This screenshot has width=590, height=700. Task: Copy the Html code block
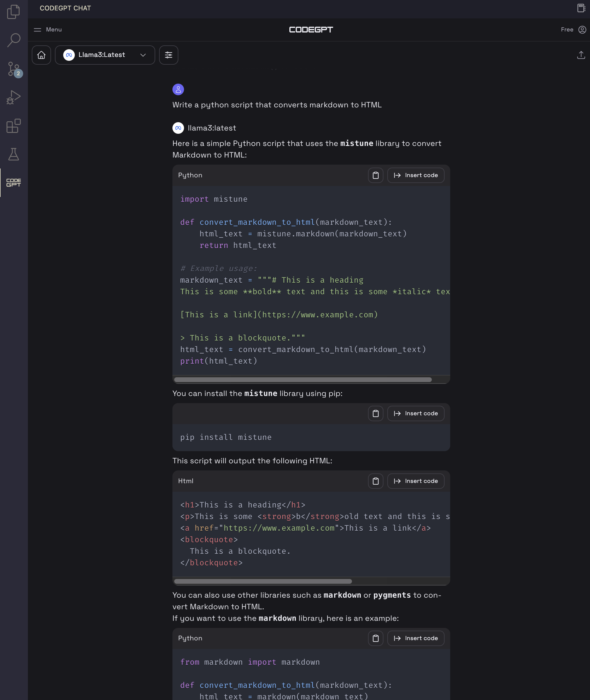pyautogui.click(x=376, y=481)
